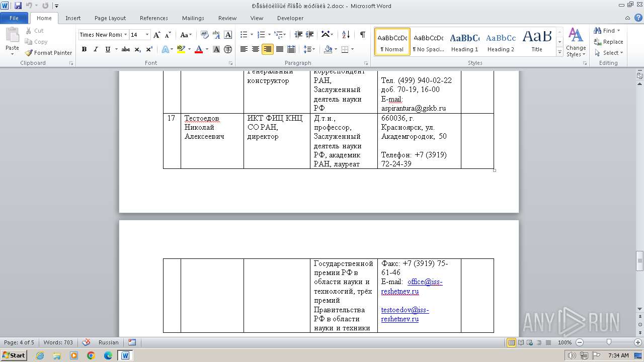Toggle Italic formatting
644x362 pixels.
pyautogui.click(x=96, y=49)
